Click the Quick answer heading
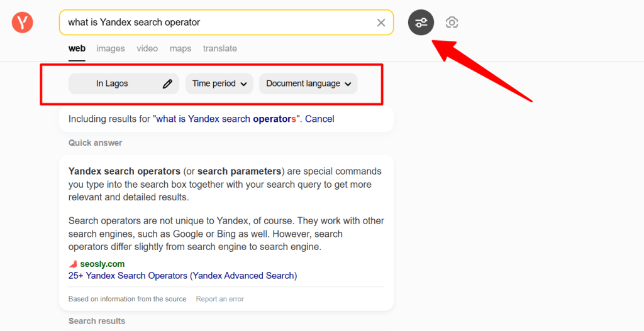Viewport: 644px width, 331px height. pos(96,143)
